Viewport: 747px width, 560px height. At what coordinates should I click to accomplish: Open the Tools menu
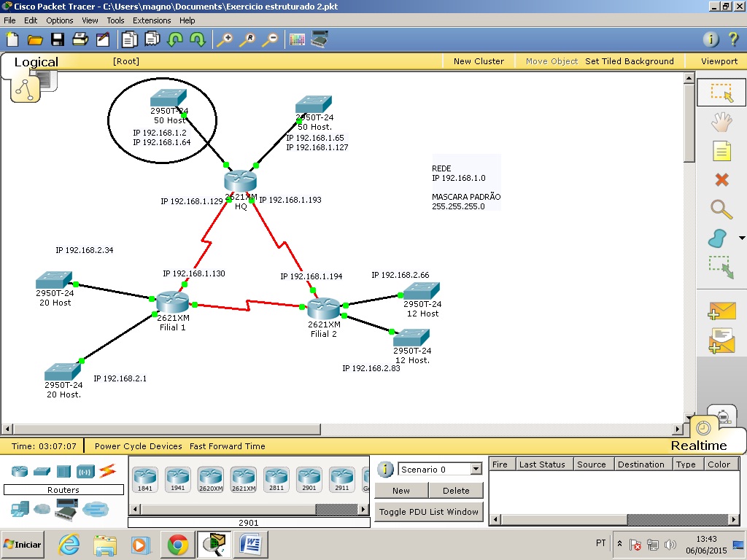click(x=115, y=20)
